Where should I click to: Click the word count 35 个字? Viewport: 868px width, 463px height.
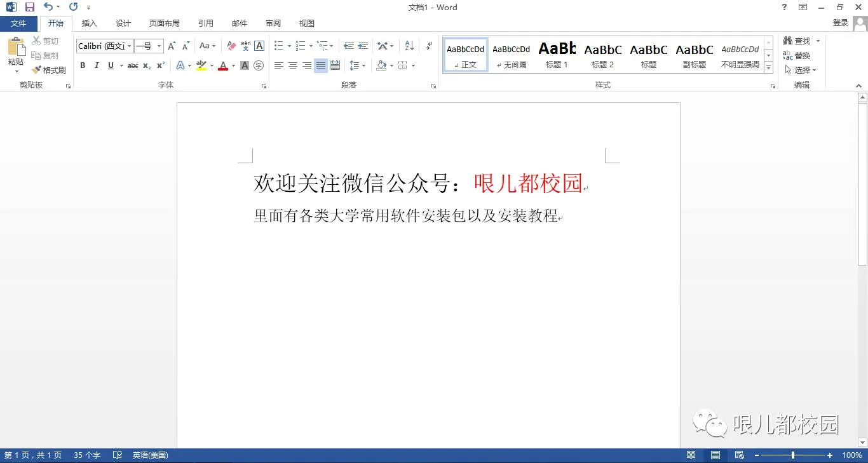(x=87, y=455)
